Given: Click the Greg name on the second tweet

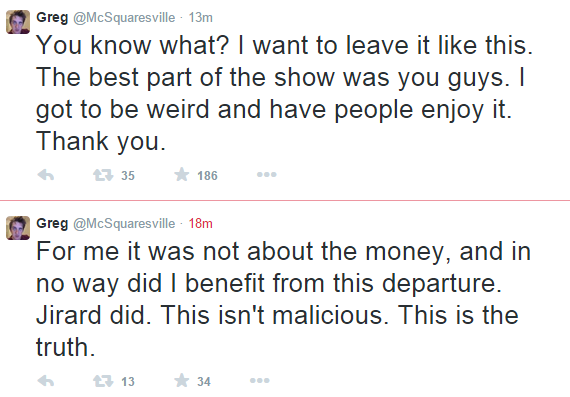Looking at the screenshot, I should coord(52,223).
